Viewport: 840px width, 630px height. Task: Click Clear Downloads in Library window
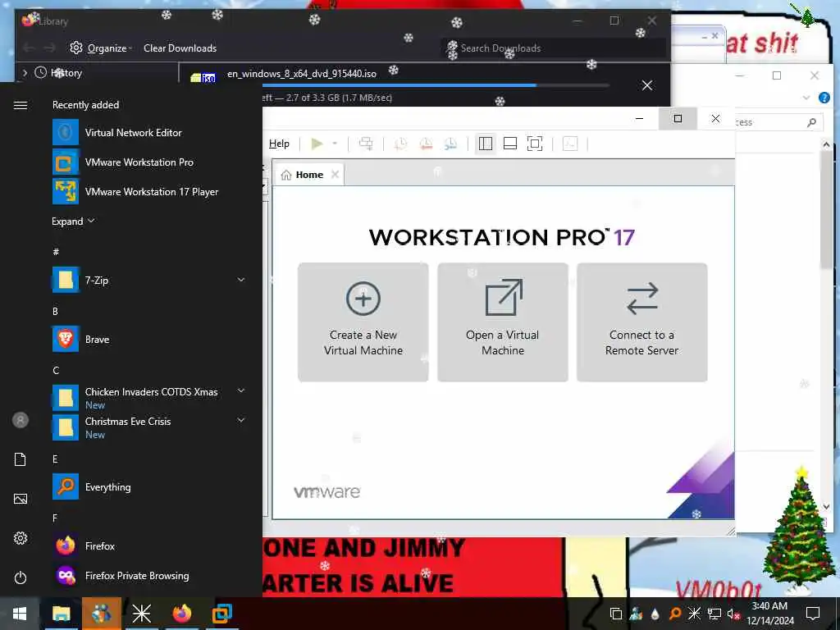(x=180, y=48)
